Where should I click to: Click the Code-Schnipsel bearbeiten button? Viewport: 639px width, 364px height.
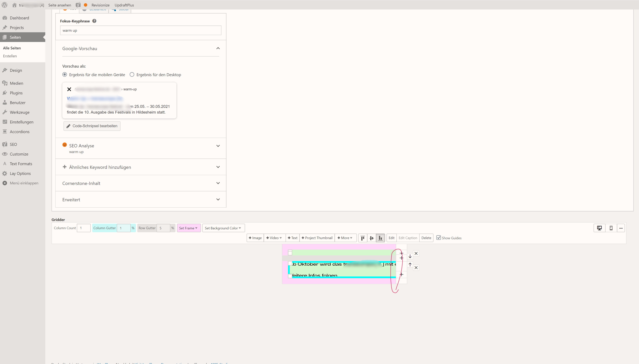pos(92,126)
